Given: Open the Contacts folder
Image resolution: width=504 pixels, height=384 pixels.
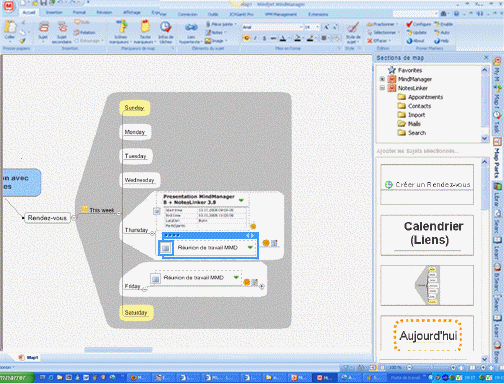Looking at the screenshot, I should click(414, 106).
